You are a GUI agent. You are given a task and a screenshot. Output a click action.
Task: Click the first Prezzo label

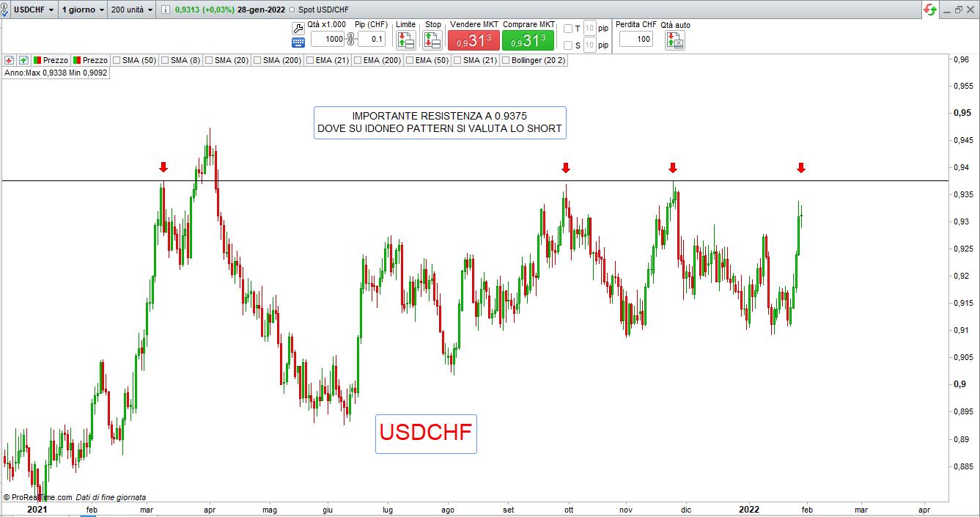pyautogui.click(x=56, y=60)
